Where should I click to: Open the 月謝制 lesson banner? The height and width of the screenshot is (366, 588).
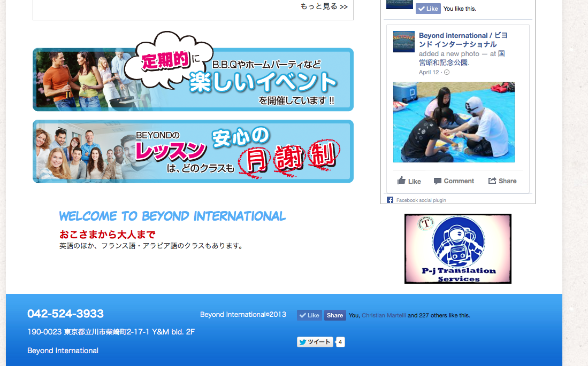[x=193, y=151]
